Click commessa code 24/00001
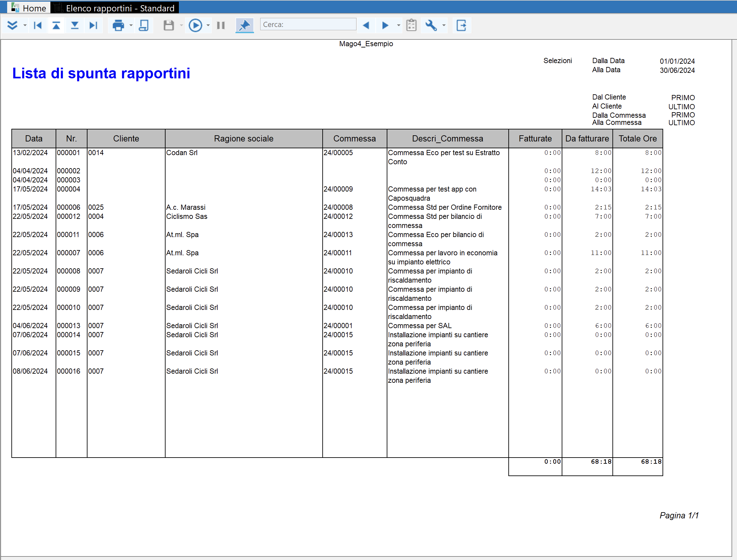 pyautogui.click(x=338, y=326)
